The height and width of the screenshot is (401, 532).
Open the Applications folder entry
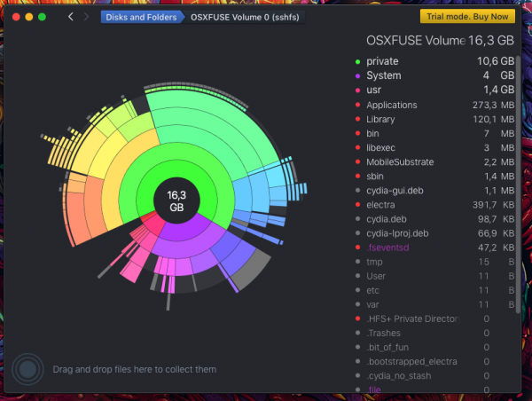pyautogui.click(x=434, y=105)
